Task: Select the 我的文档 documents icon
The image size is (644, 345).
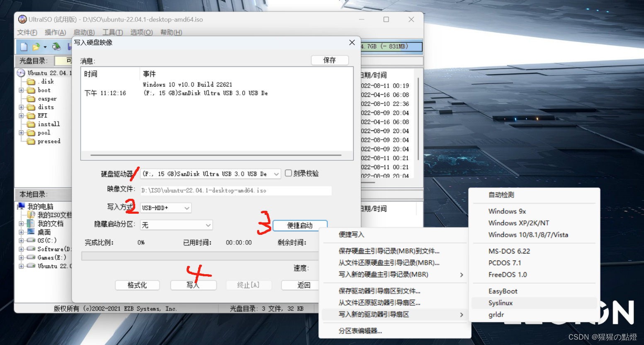Action: click(31, 223)
